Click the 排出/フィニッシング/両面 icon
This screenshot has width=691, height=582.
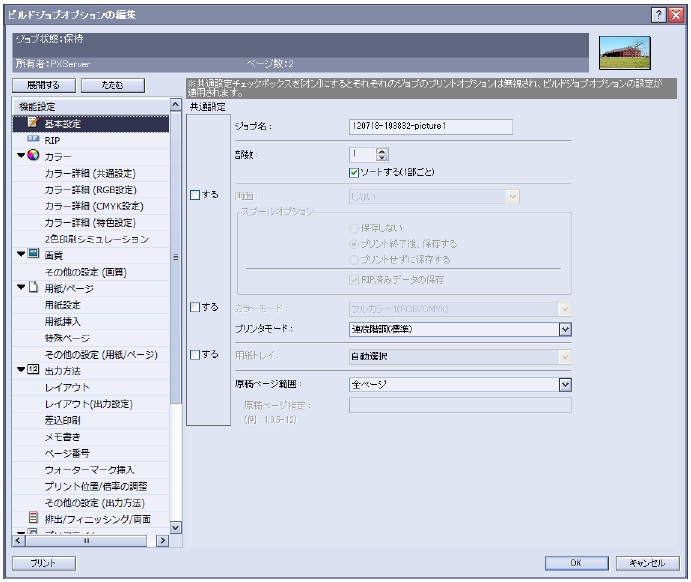coord(32,517)
